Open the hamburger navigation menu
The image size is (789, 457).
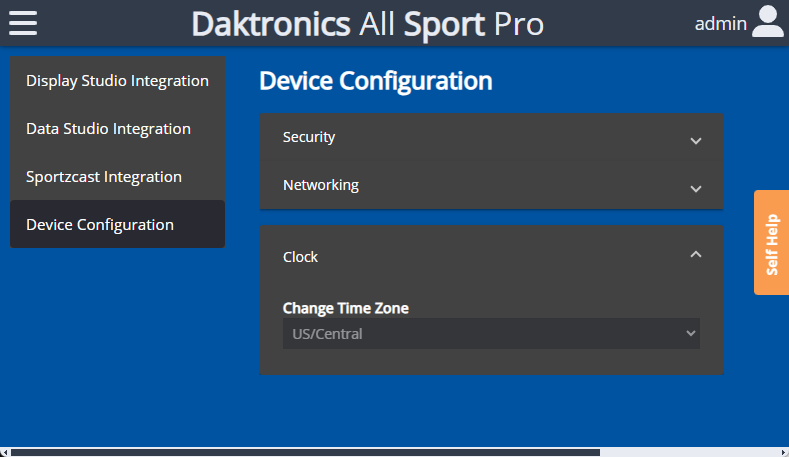pos(23,22)
